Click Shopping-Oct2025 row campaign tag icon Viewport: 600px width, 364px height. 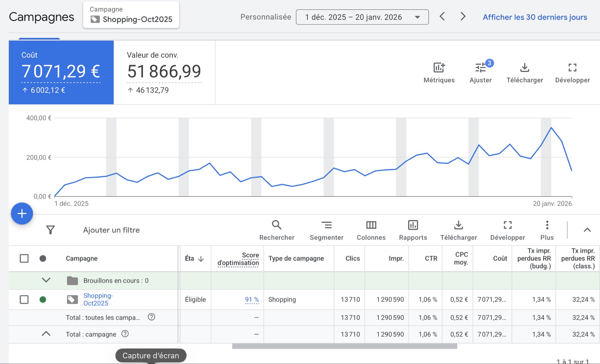coord(72,299)
